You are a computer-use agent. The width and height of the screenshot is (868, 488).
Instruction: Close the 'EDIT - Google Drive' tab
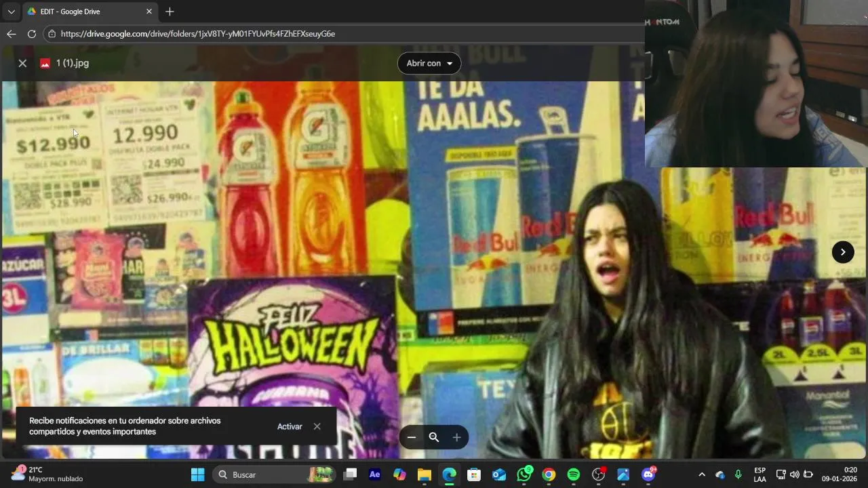click(x=149, y=12)
